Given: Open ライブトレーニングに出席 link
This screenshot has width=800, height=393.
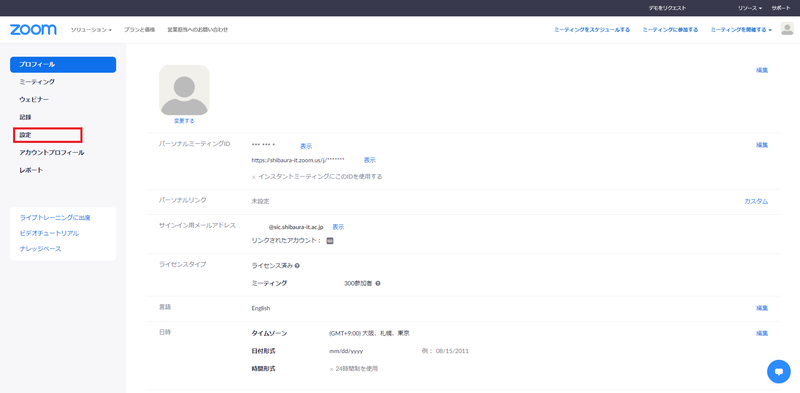Looking at the screenshot, I should (55, 217).
